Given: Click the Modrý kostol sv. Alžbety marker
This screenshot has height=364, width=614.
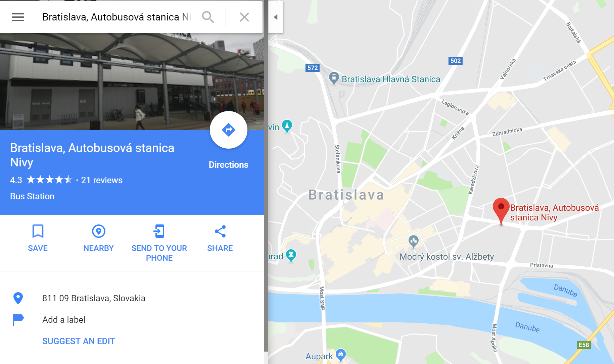Looking at the screenshot, I should click(x=414, y=241).
